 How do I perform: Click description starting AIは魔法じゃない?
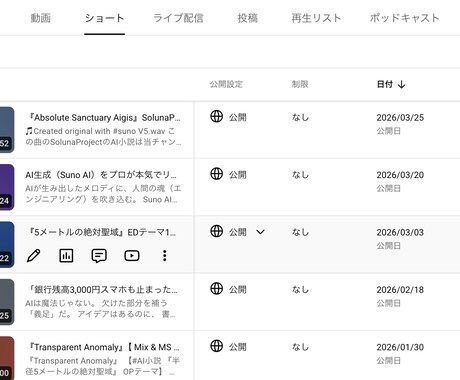(100, 309)
